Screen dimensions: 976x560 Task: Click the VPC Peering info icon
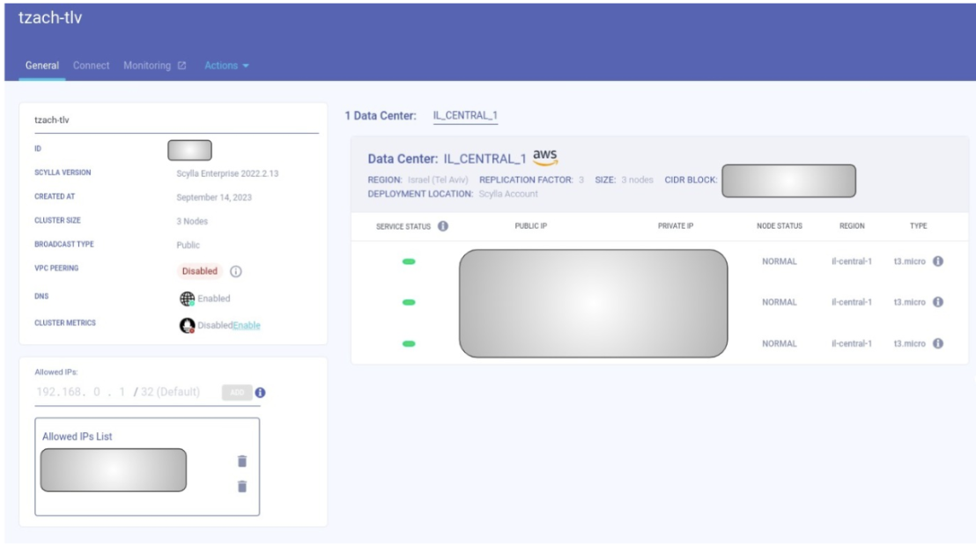(236, 271)
